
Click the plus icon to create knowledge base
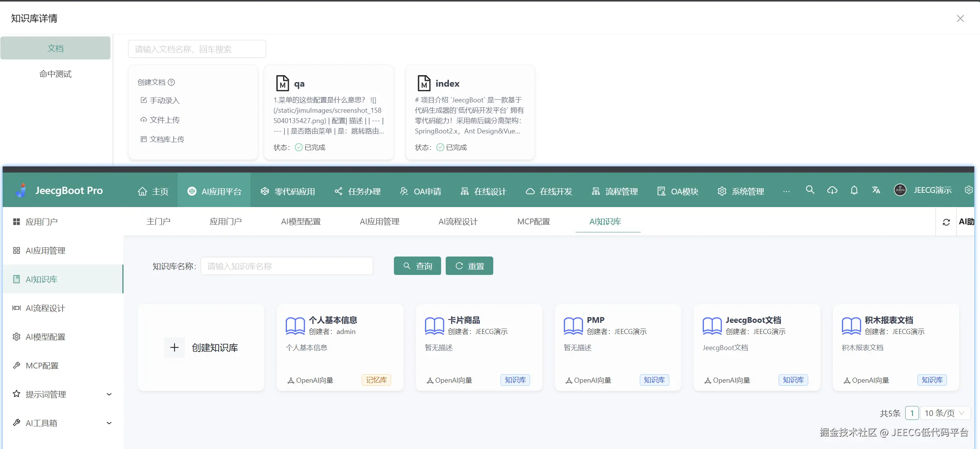175,347
